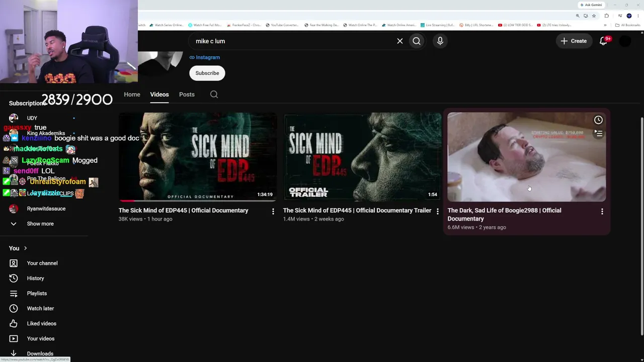Open the UDY subscription channel
Screen dimensions: 644x362
[32, 118]
